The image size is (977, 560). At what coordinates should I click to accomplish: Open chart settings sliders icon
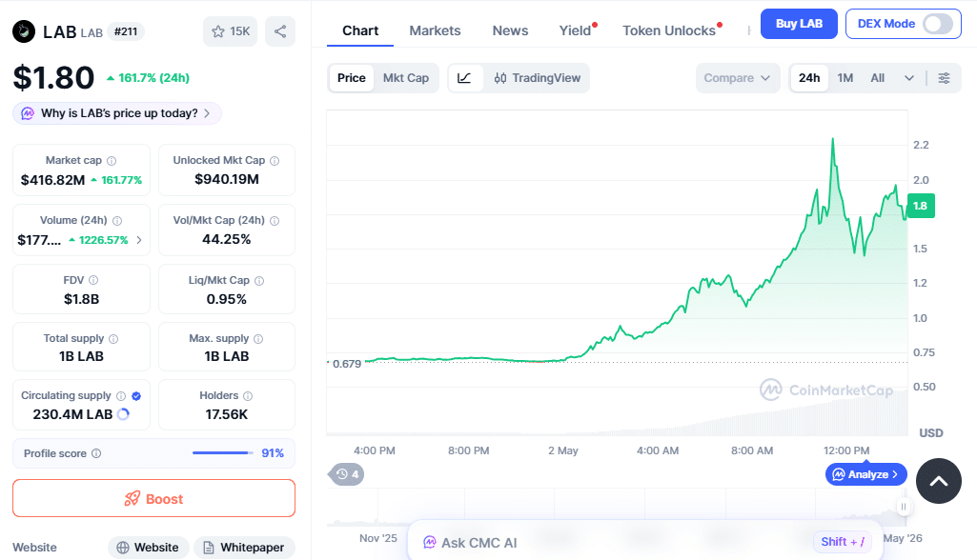coord(944,78)
